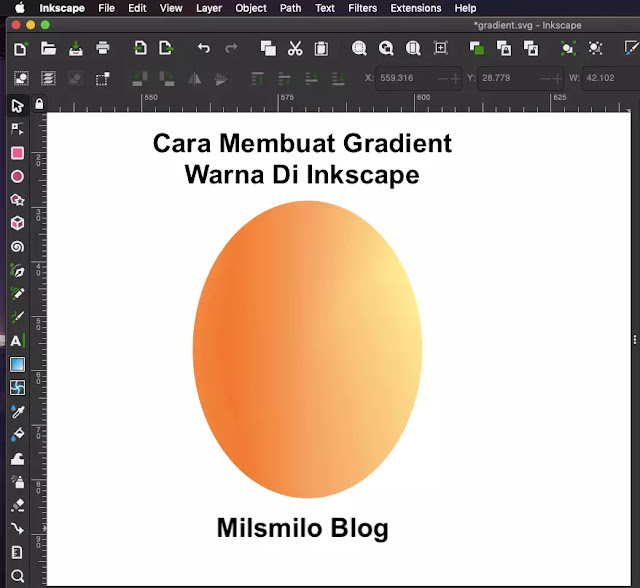Image resolution: width=640 pixels, height=588 pixels.
Task: Zoom to fit page
Action: pos(413,49)
